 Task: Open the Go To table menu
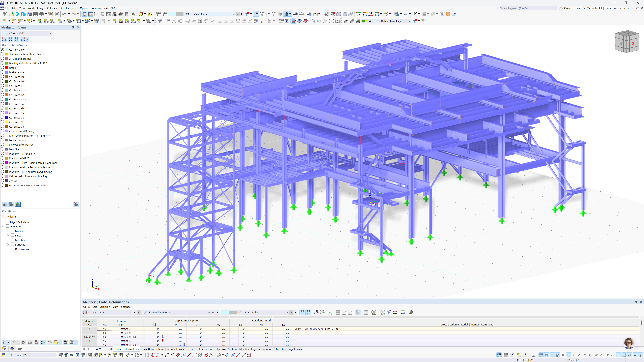coord(86,307)
